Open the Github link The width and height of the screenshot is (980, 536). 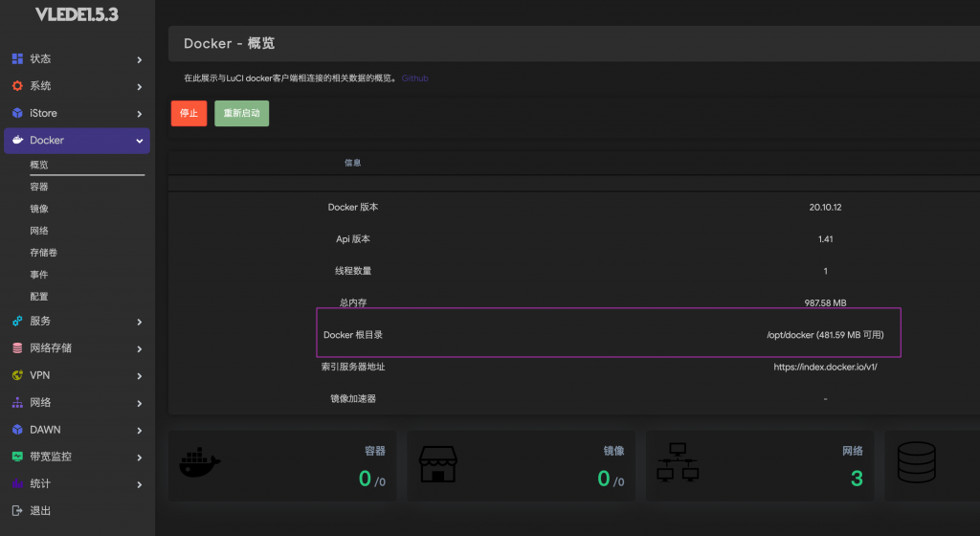415,78
